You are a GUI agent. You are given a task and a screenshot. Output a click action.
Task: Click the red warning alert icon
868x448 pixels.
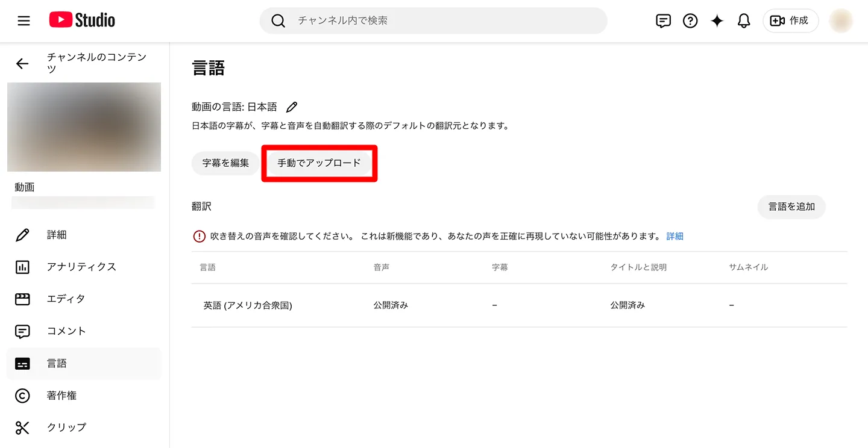pyautogui.click(x=199, y=237)
